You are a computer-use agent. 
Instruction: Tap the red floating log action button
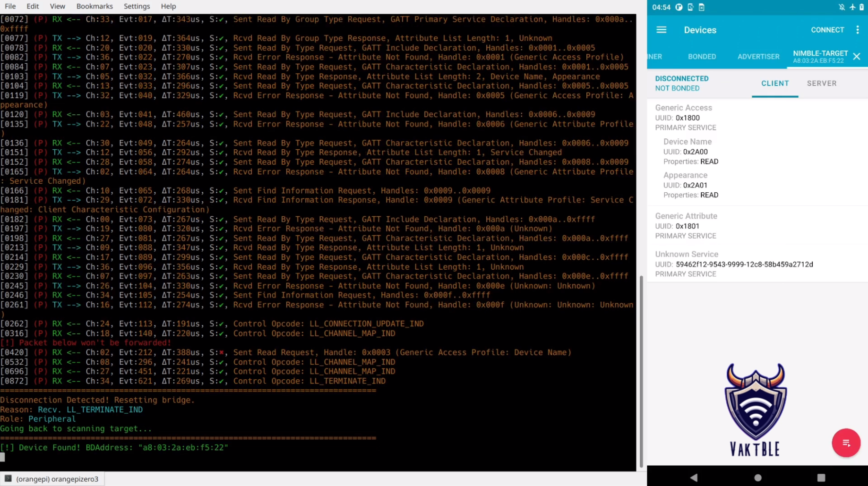[x=846, y=443]
